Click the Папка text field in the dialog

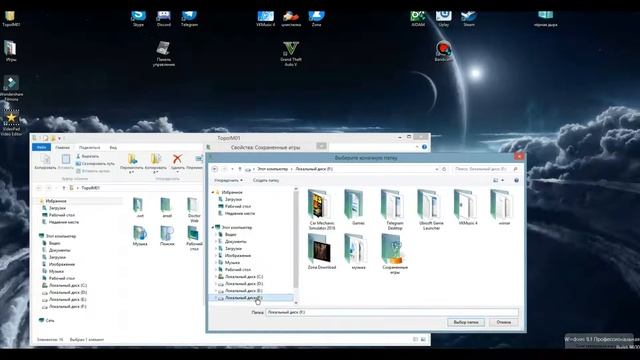tap(392, 312)
